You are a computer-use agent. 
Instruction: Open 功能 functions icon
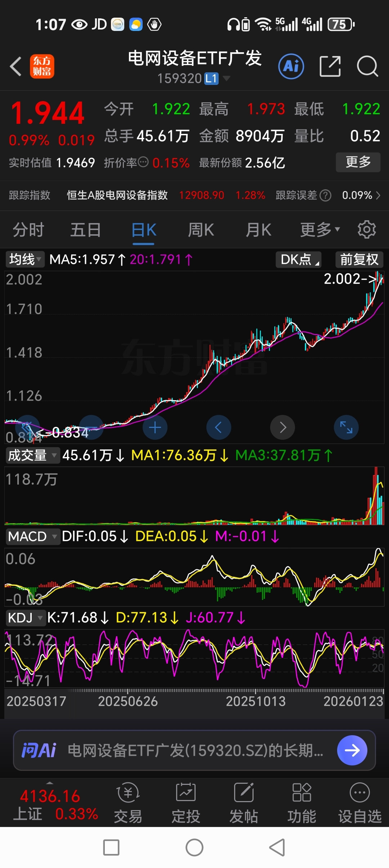point(302,803)
